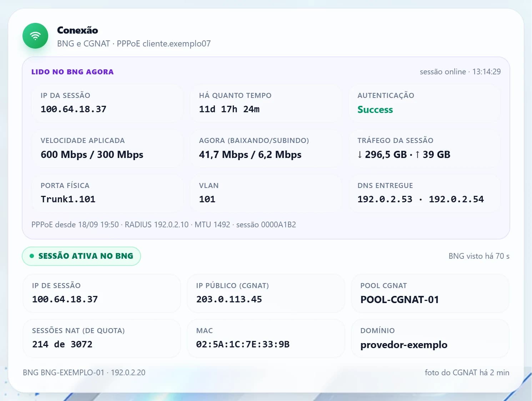This screenshot has width=532, height=401.
Task: Click the current rate '41,7 Mbps / 6,2 Mbps'
Action: click(x=250, y=155)
